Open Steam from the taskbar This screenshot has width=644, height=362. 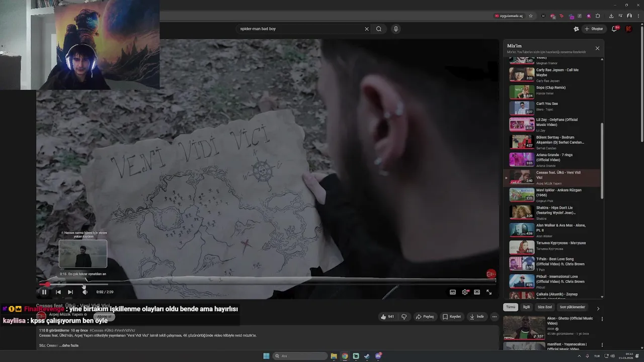tap(367, 356)
